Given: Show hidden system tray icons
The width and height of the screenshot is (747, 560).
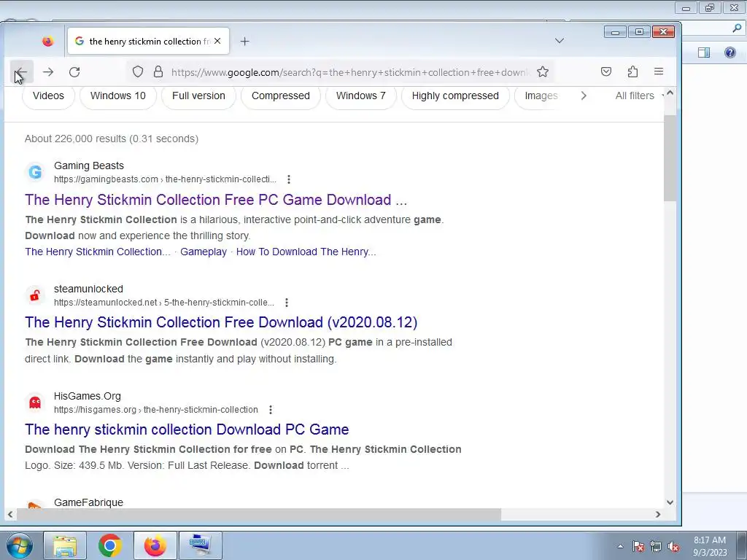Looking at the screenshot, I should pyautogui.click(x=620, y=546).
